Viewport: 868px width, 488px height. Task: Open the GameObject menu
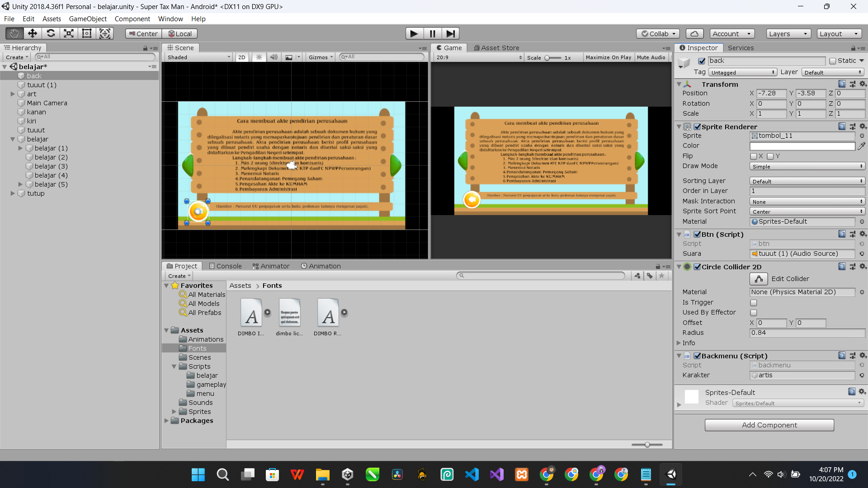88,19
